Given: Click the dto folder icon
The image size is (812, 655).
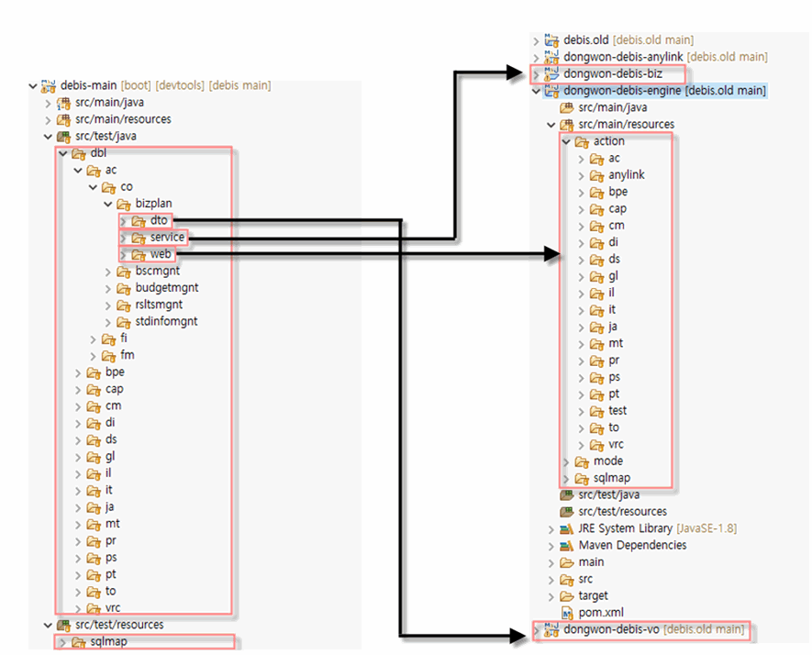Looking at the screenshot, I should pyautogui.click(x=139, y=221).
